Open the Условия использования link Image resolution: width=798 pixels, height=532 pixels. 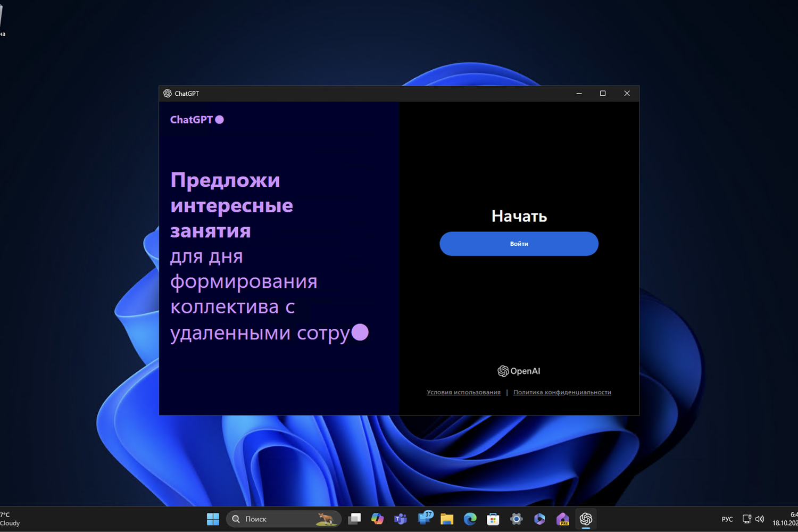tap(463, 392)
